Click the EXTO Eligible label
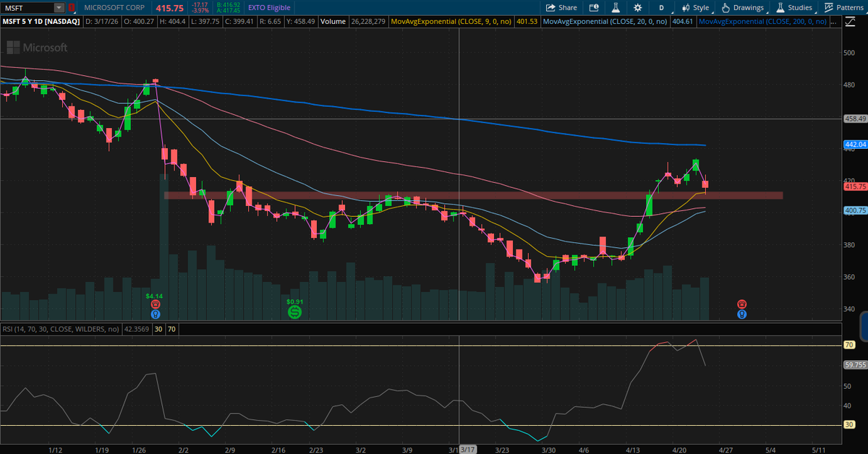Image resolution: width=868 pixels, height=454 pixels. 269,7
